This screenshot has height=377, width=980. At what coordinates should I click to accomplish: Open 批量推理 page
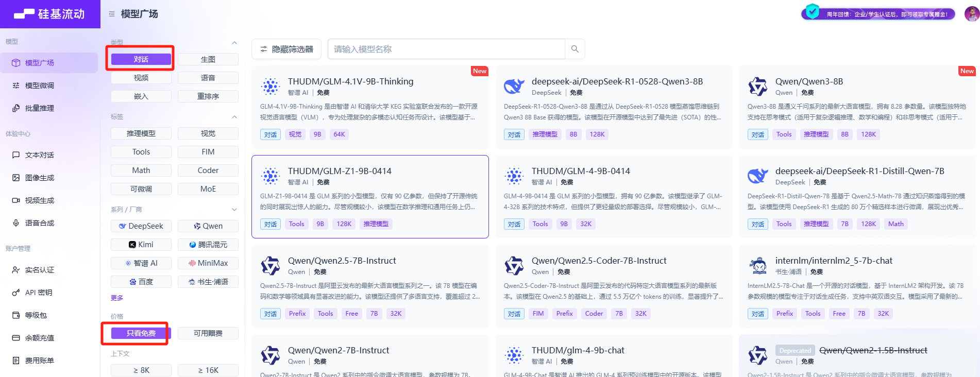[49, 108]
